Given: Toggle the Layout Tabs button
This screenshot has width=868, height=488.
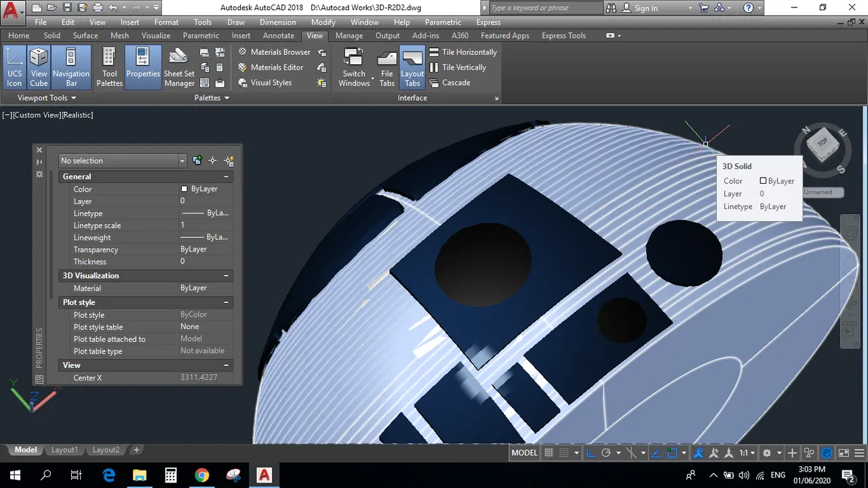Looking at the screenshot, I should (412, 68).
